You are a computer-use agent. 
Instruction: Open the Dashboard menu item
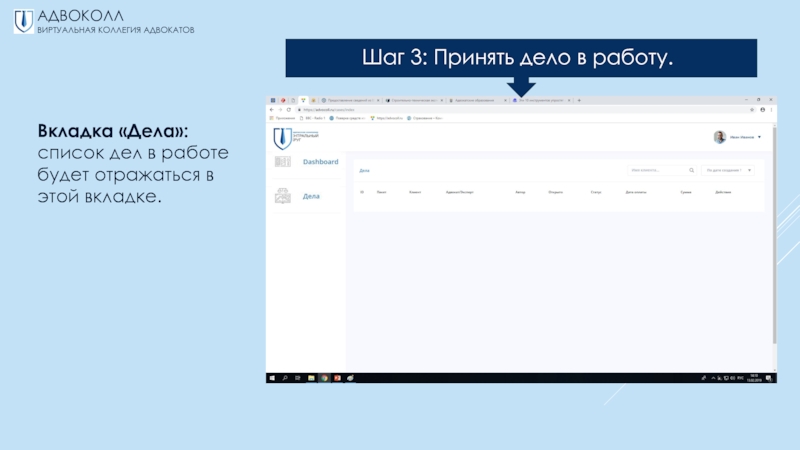coord(320,162)
